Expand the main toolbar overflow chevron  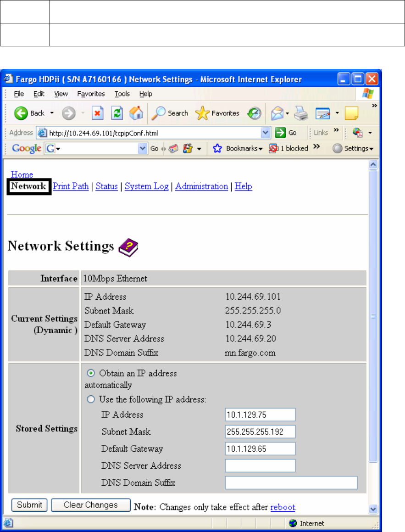tap(374, 106)
